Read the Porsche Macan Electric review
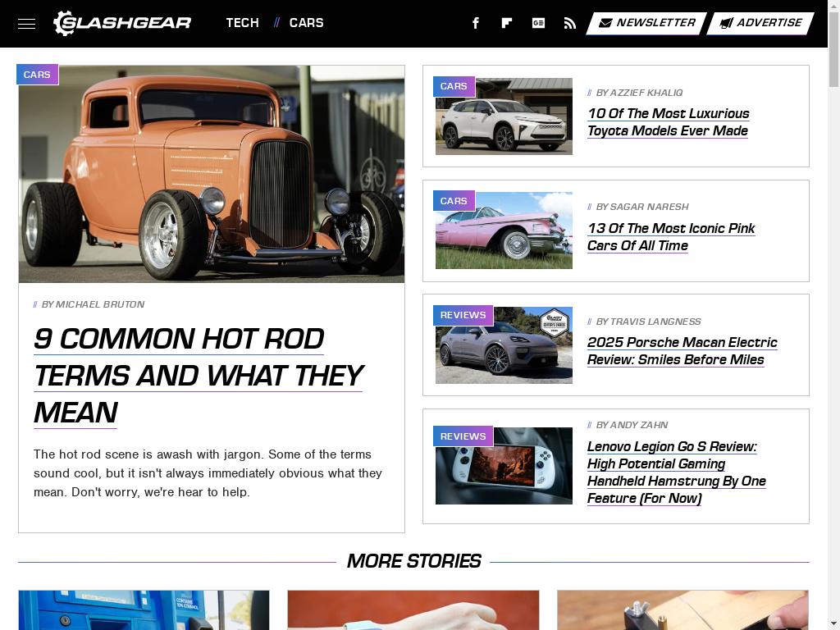The height and width of the screenshot is (630, 840). point(682,351)
